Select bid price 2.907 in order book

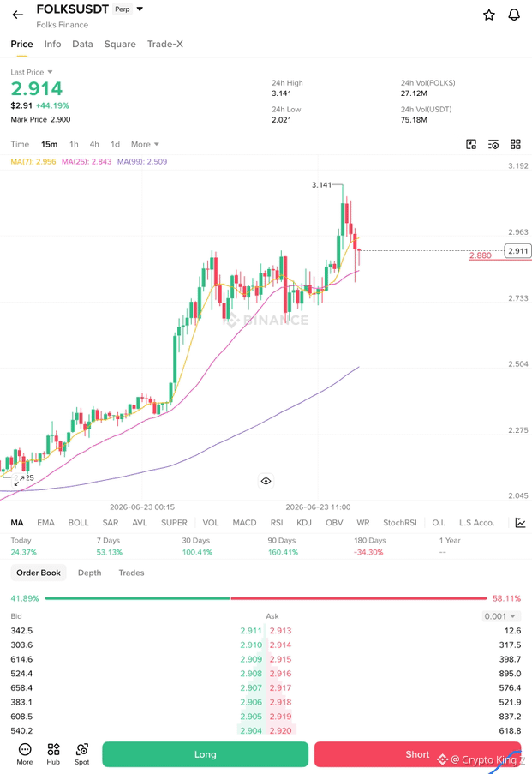click(251, 687)
